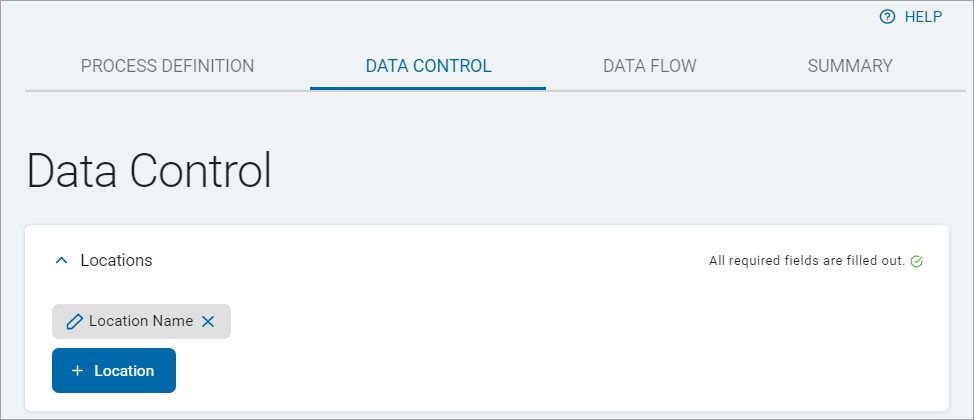Switch to the Process Definition tab

167,66
